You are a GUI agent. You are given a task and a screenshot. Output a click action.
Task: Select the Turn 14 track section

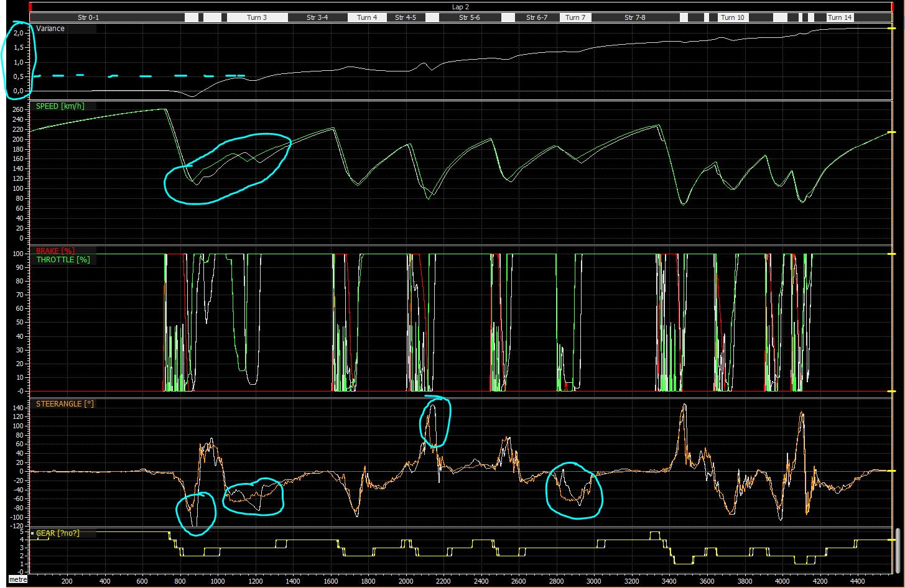tap(839, 17)
